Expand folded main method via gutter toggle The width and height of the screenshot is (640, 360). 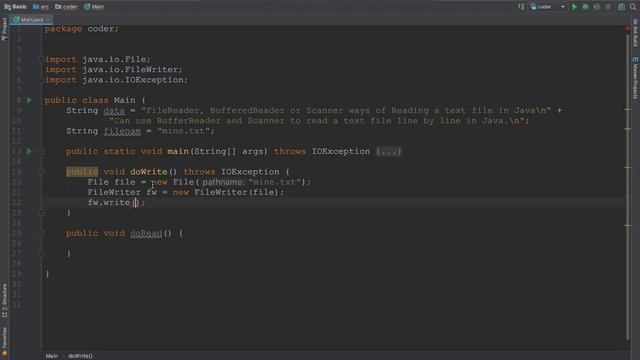click(x=42, y=151)
